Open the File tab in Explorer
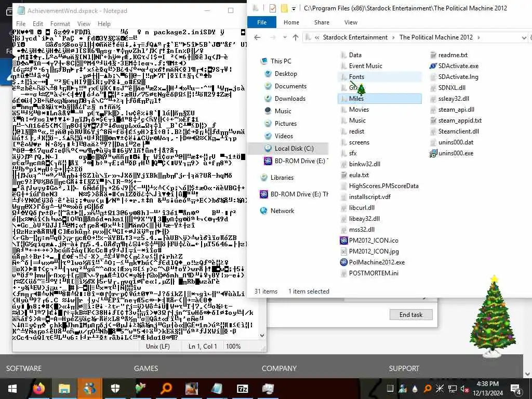 click(x=262, y=22)
